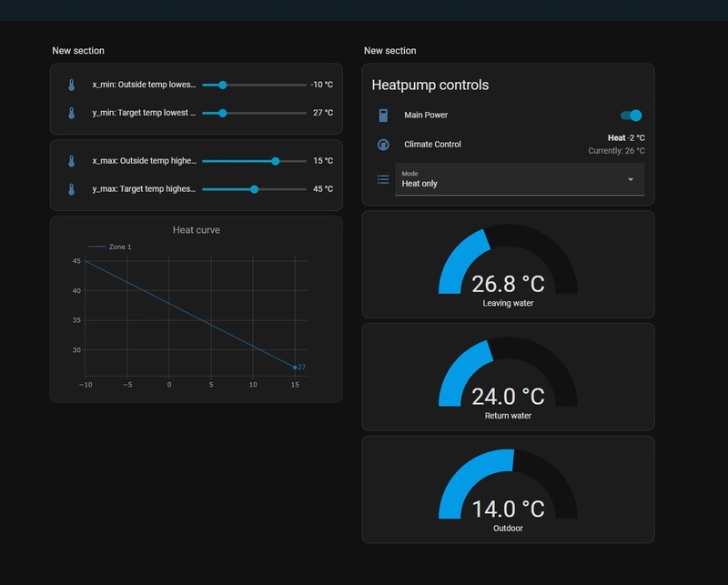Image resolution: width=728 pixels, height=585 pixels.
Task: Click 'x_max: Outside temp highe...' label
Action: [x=144, y=161]
